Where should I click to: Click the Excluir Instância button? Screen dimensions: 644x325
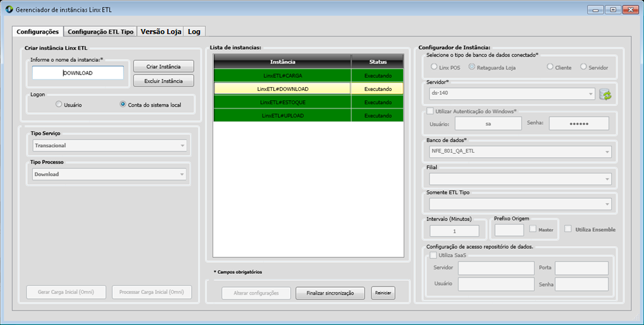(163, 81)
